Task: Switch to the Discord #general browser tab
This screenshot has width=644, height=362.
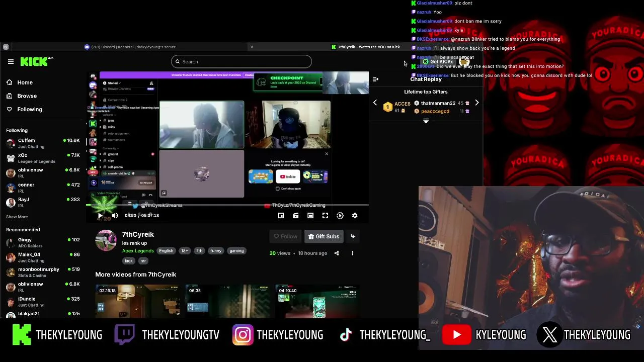Action: pos(130,47)
